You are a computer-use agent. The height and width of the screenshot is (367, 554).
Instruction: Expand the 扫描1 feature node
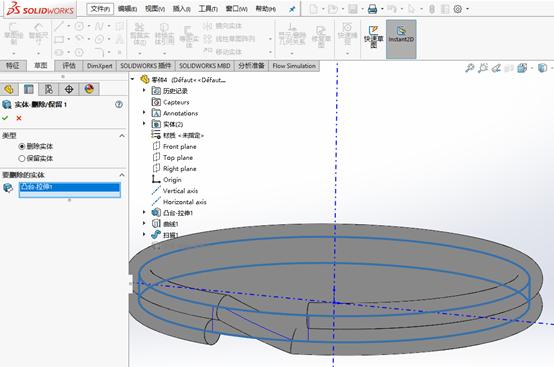[x=144, y=234]
